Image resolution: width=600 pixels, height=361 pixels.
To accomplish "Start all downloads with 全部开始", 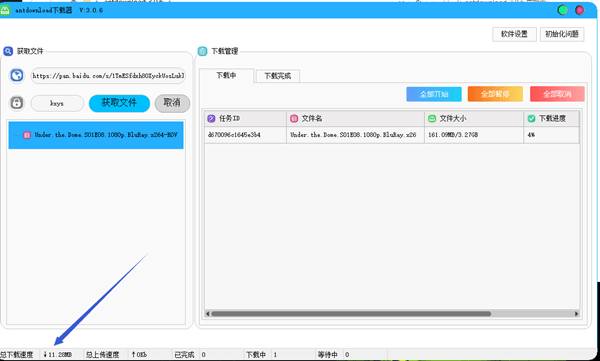I will tap(434, 94).
